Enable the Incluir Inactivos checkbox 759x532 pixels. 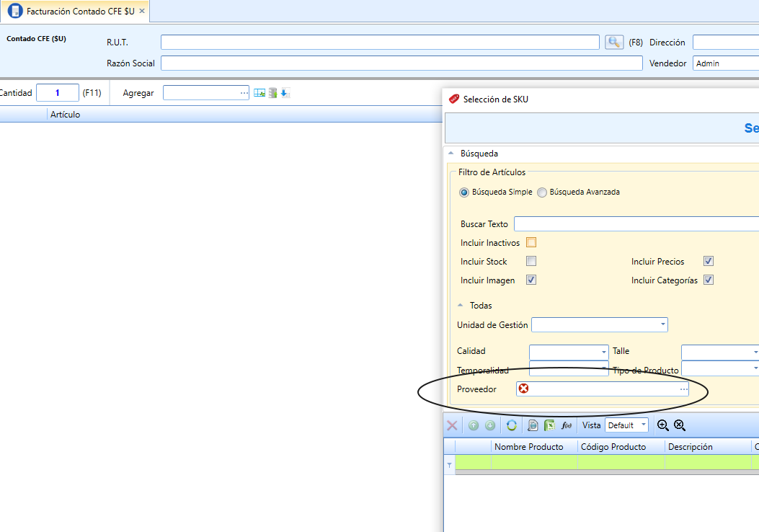coord(531,242)
